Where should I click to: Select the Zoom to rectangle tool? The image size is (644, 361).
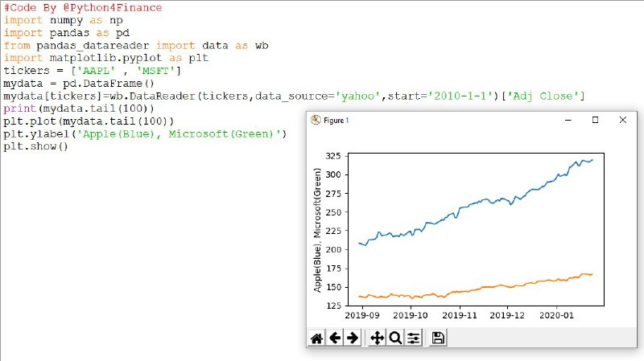point(395,338)
